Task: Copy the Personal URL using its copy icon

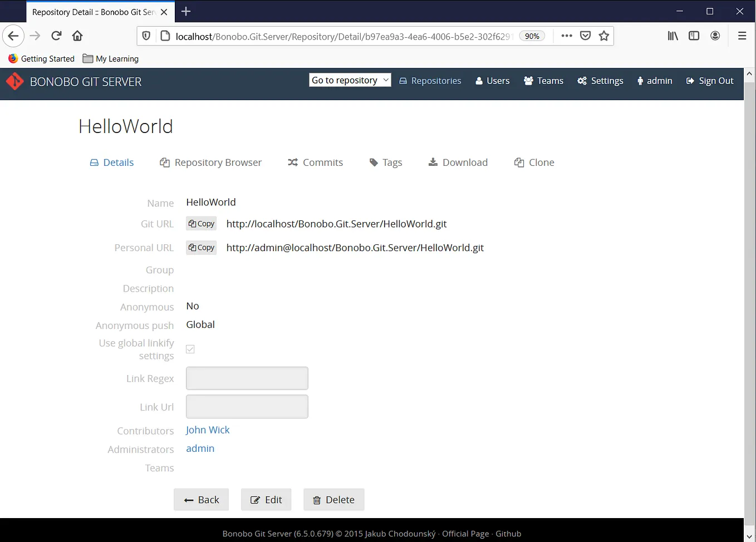Action: pos(201,247)
